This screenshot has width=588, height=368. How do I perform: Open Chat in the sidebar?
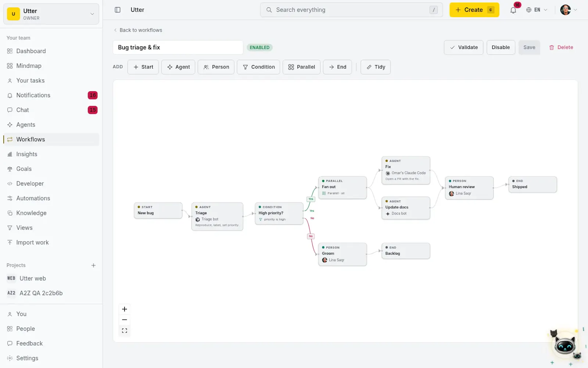click(51, 110)
